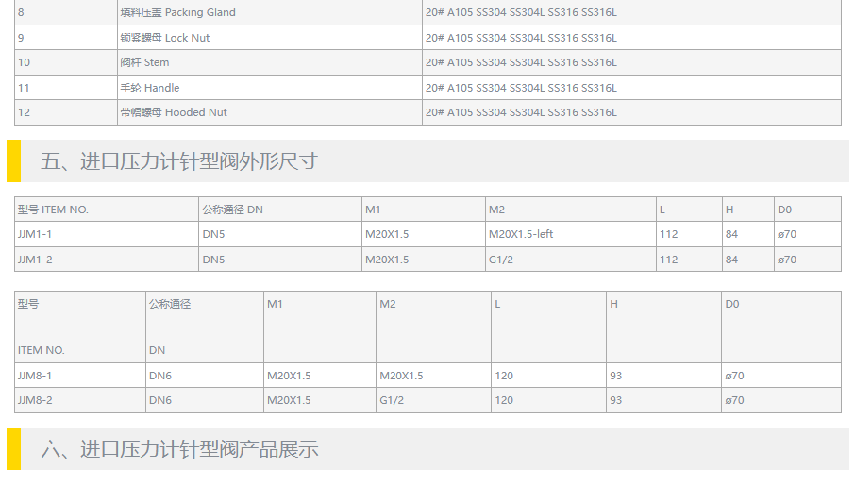Click yellow bar beside the 外形尺寸 heading
This screenshot has height=504, width=855.
point(13,161)
